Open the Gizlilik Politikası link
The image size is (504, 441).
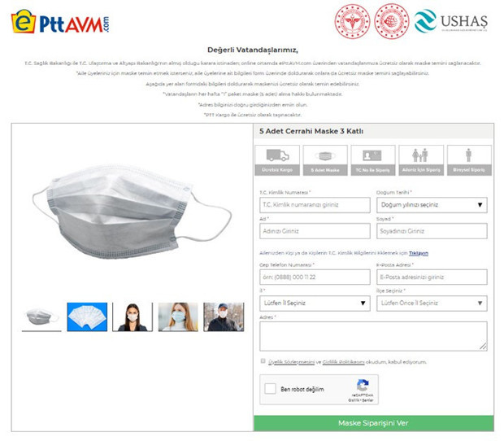[343, 362]
